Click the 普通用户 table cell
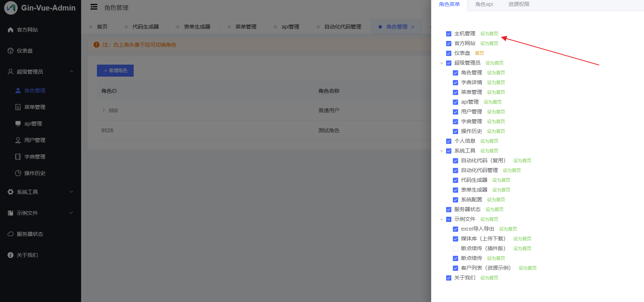 [x=329, y=110]
